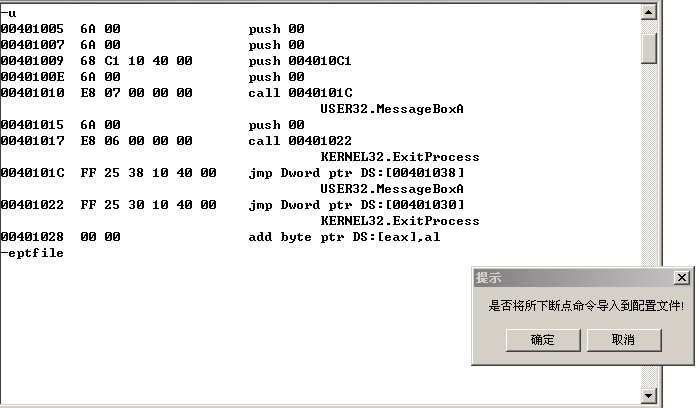Click address 00401015
Viewport: 699px width, 408px height.
(32, 125)
